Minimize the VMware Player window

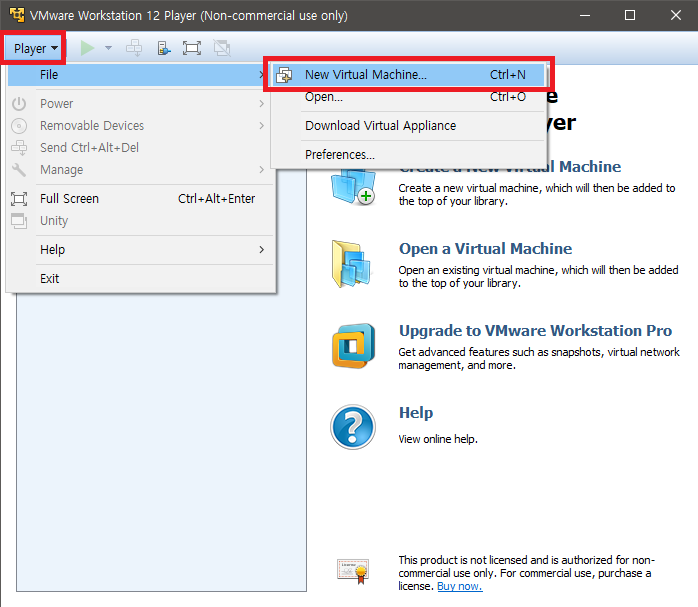pos(585,15)
